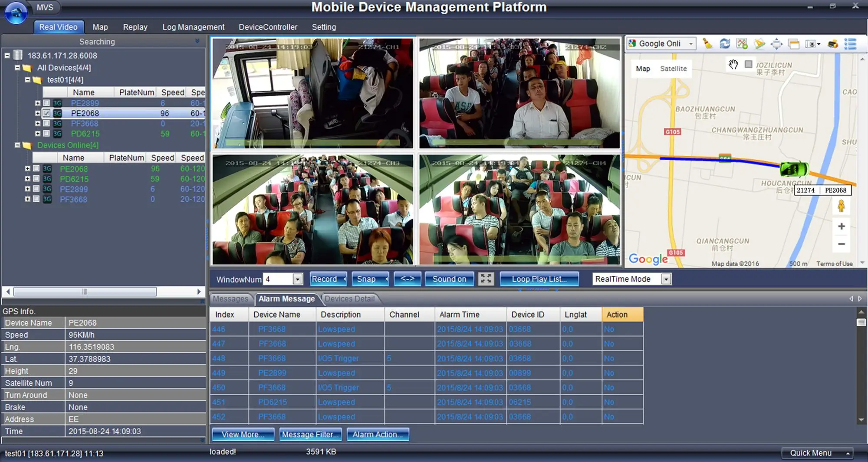Open the WindowNum dropdown
Viewport: 868px width, 462px height.
297,279
